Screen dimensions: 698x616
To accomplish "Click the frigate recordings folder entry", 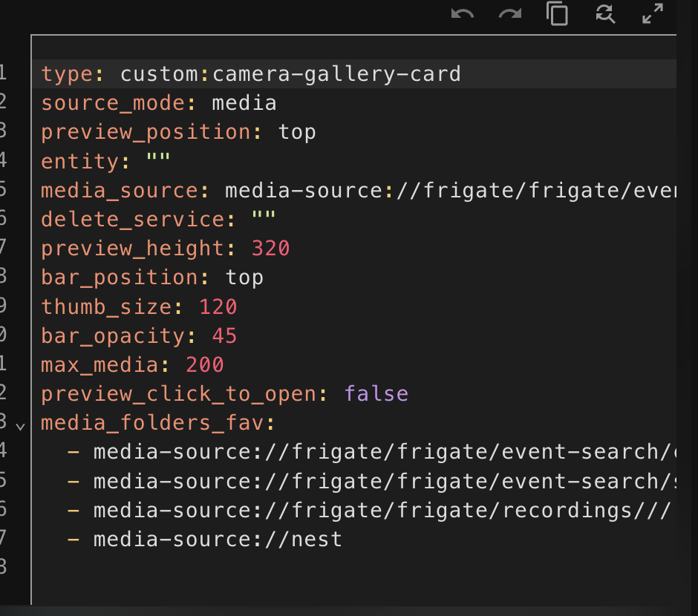I will click(x=382, y=510).
